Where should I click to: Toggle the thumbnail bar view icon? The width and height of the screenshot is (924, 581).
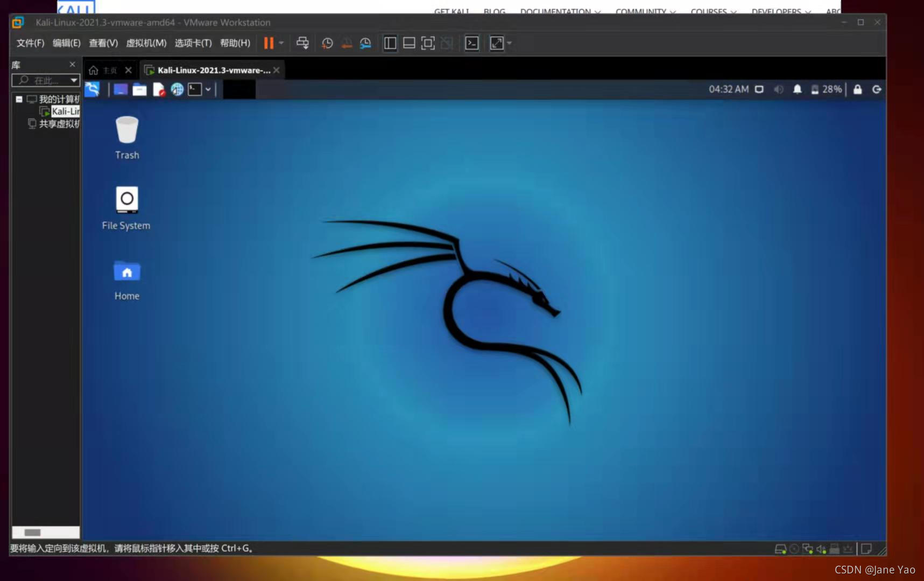409,43
